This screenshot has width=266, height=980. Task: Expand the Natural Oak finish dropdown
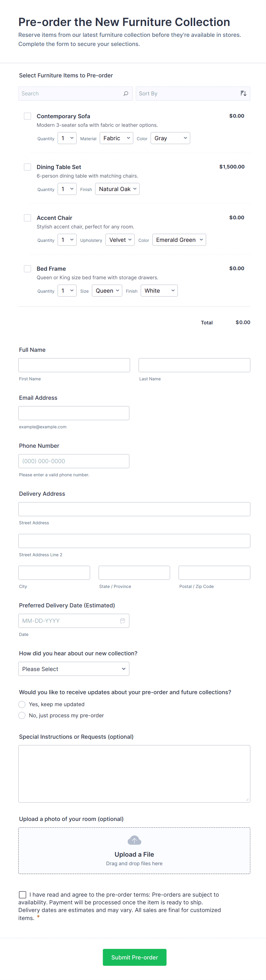[117, 189]
